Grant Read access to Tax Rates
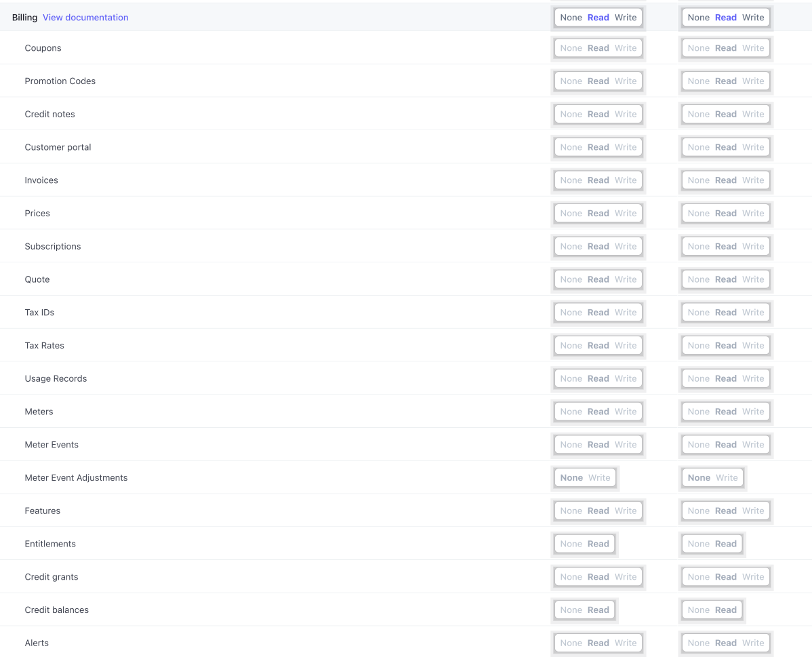The height and width of the screenshot is (657, 812). coord(598,345)
